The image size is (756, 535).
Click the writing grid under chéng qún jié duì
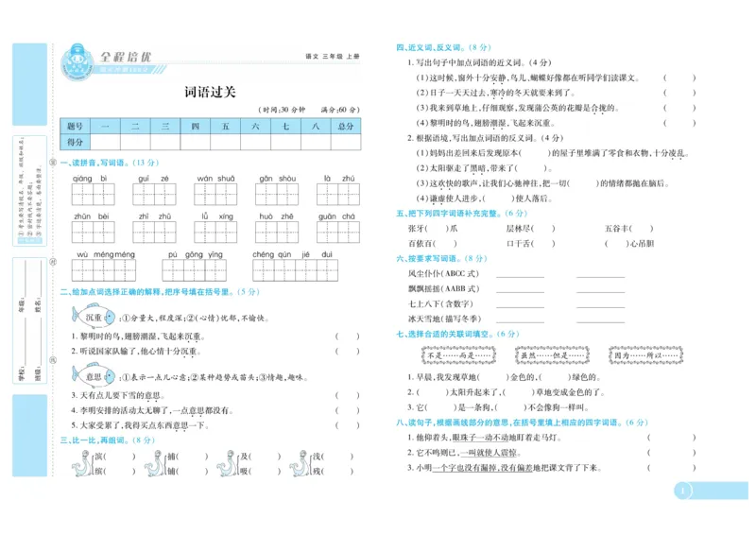pos(295,270)
